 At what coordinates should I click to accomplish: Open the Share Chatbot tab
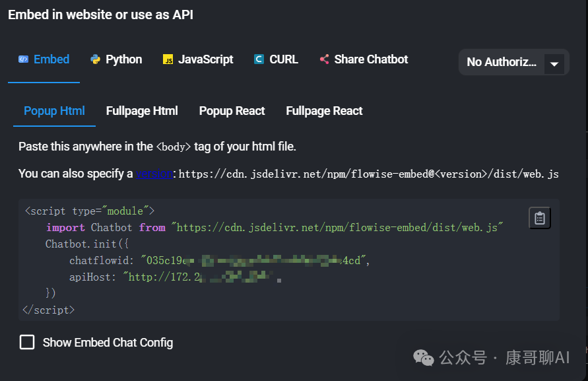tap(364, 59)
